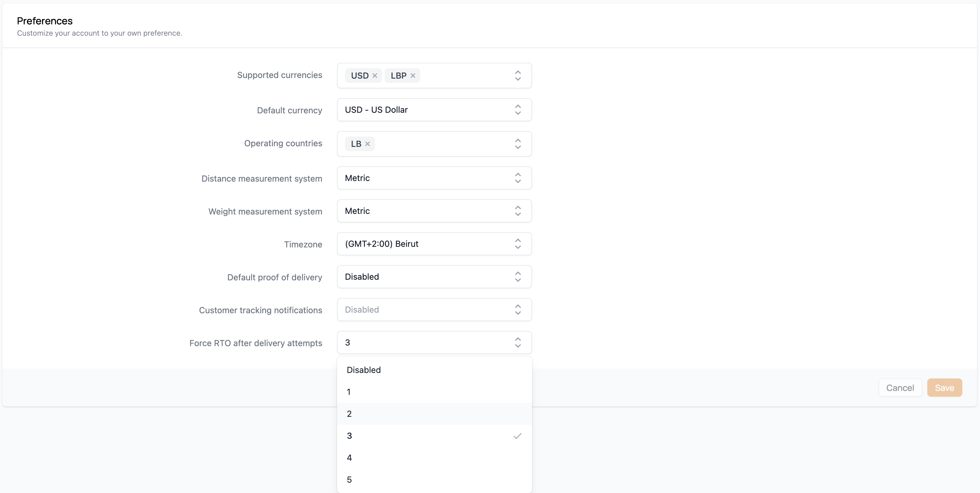
Task: Expand Supported currencies chevron arrows
Action: click(x=518, y=75)
